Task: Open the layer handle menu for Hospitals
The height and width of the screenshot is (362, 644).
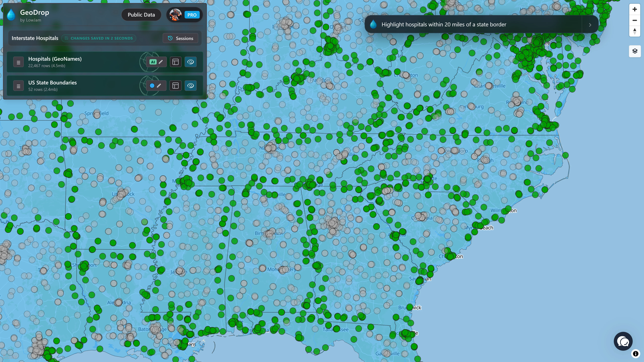Action: pyautogui.click(x=18, y=62)
